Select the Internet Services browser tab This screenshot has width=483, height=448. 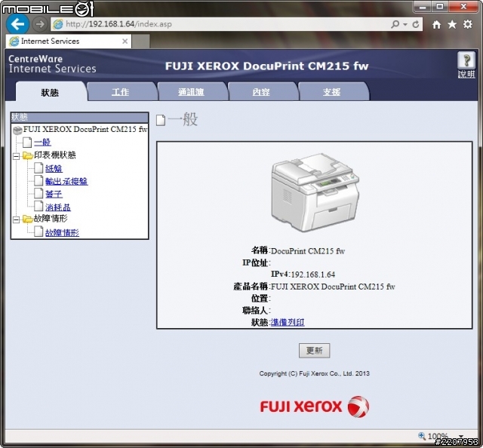point(69,41)
